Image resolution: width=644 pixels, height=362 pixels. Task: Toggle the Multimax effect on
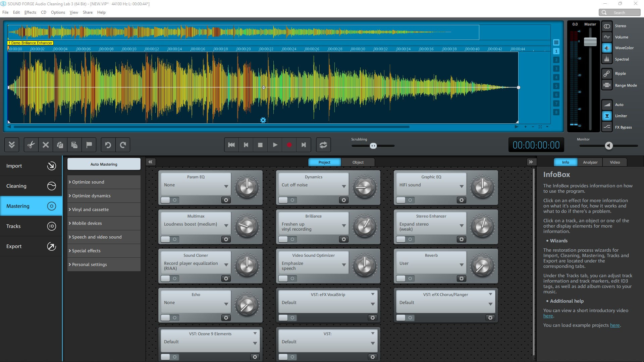[x=165, y=239]
